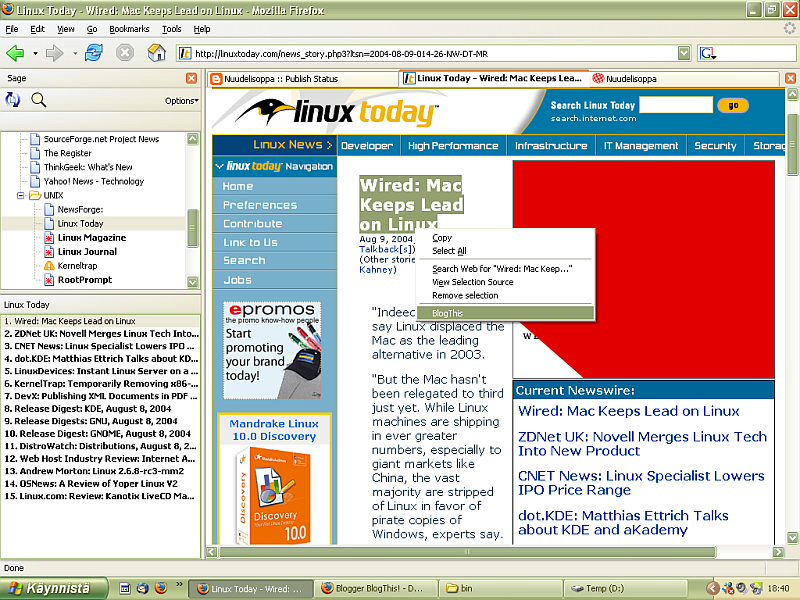Click the Sage refresh feeds icon
Screen dimensions: 800x600
(13, 100)
